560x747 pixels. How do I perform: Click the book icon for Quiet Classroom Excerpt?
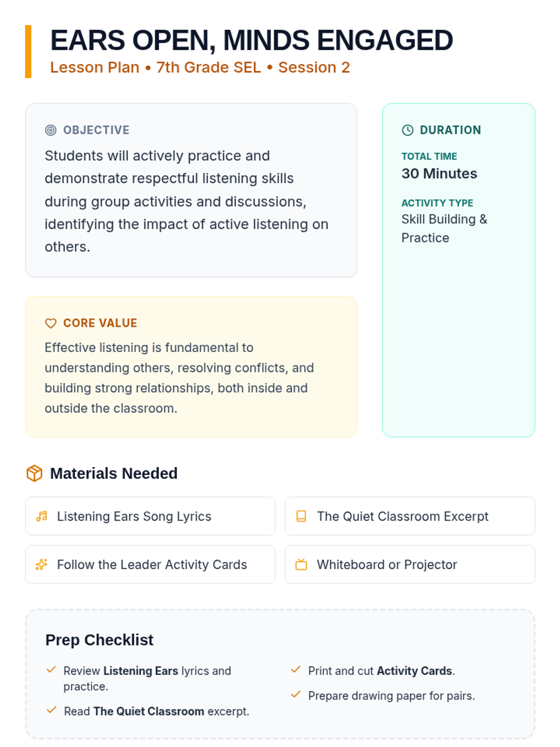(301, 516)
